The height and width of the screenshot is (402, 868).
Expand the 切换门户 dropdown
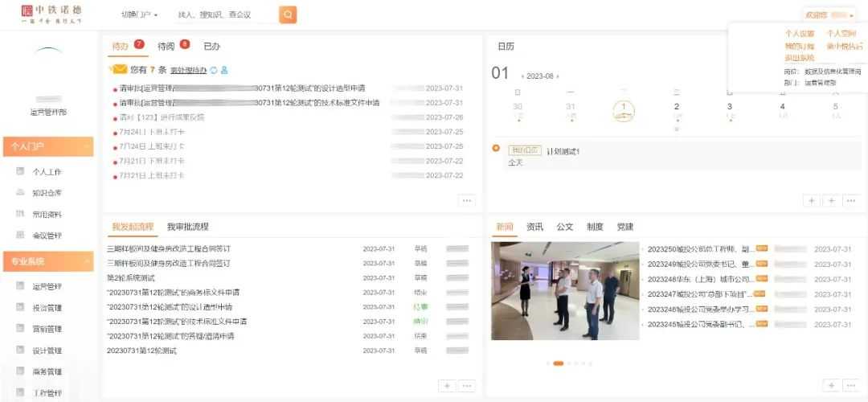coord(139,14)
